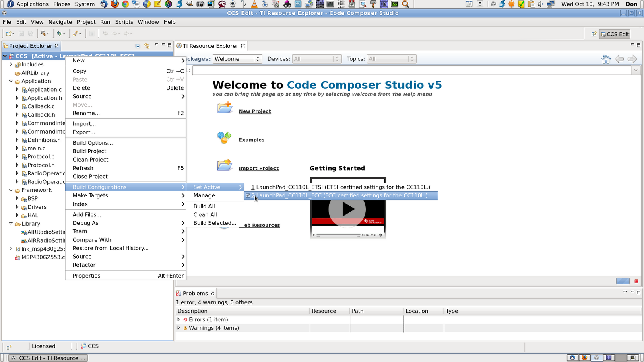Launch VLC media player from top panel
Image resolution: width=644 pixels, height=362 pixels.
click(x=254, y=4)
